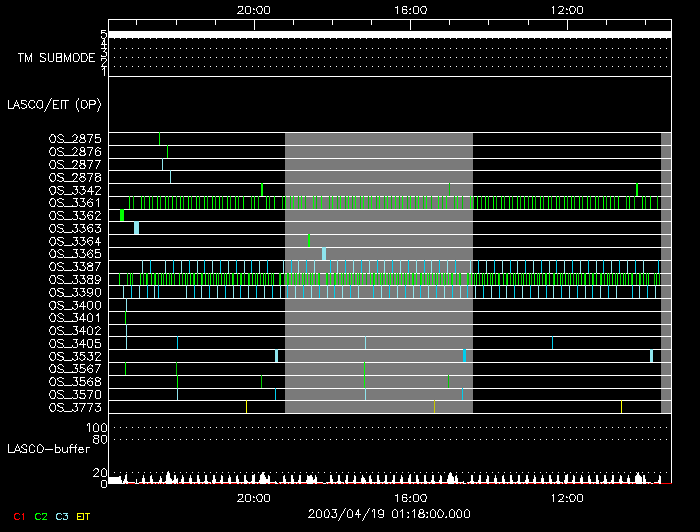Select the OS_2876 row label

pyautogui.click(x=75, y=152)
